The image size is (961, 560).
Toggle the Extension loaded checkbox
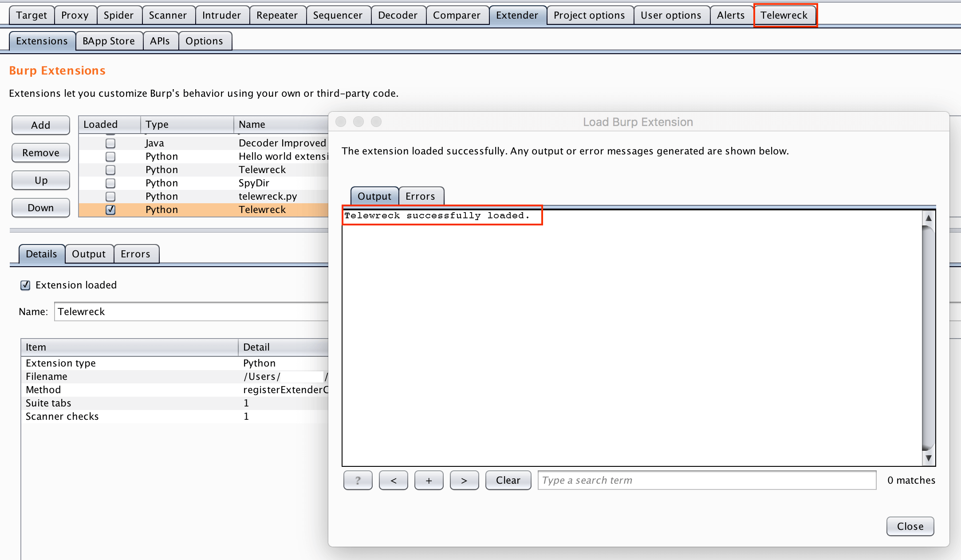coord(25,285)
